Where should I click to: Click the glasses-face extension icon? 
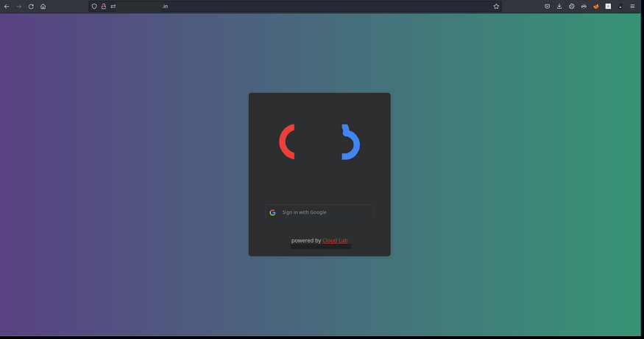tap(584, 6)
